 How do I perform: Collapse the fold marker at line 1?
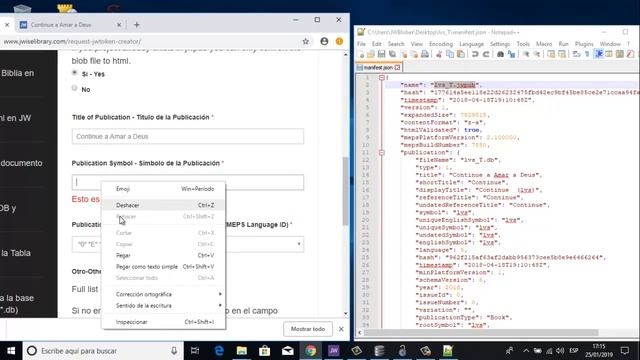[381, 78]
